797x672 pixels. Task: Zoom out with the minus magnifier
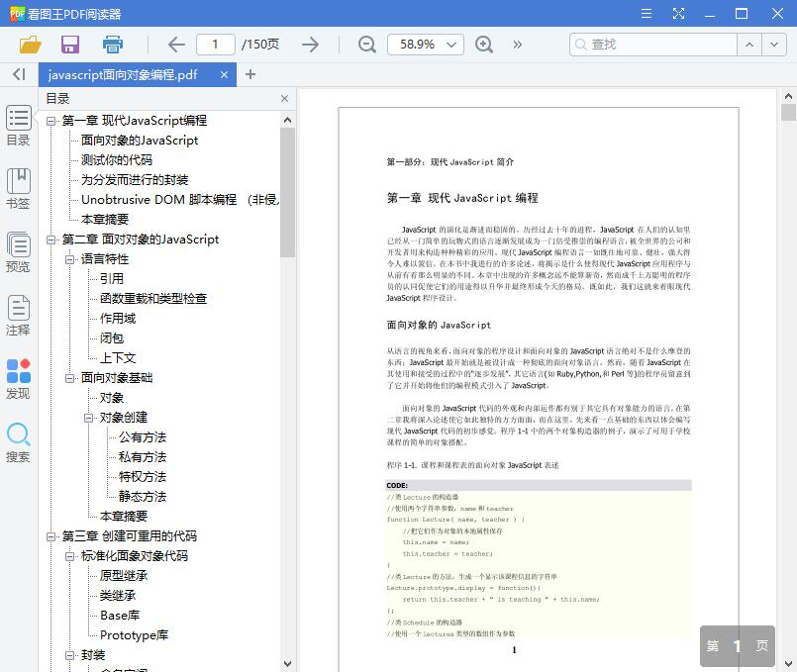point(366,45)
